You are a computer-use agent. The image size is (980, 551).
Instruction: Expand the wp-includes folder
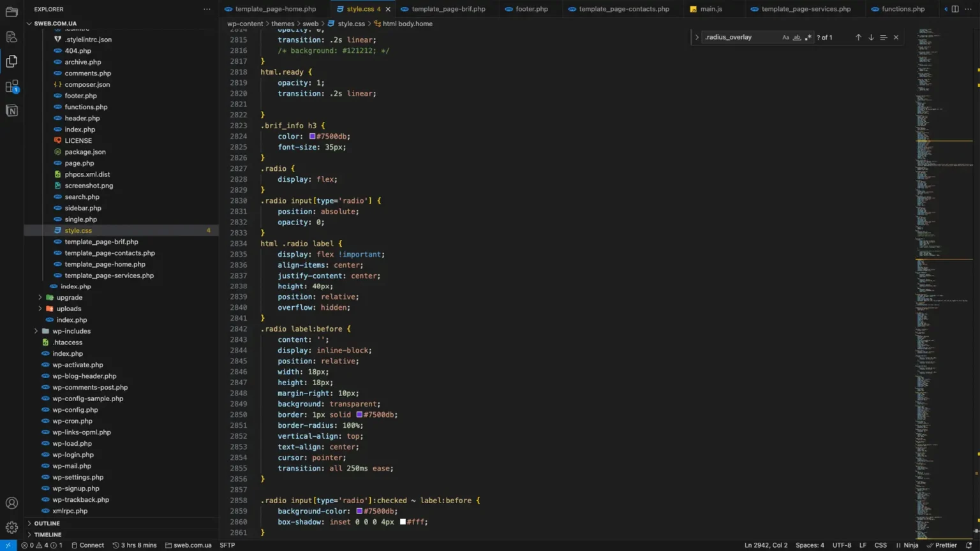click(x=36, y=331)
